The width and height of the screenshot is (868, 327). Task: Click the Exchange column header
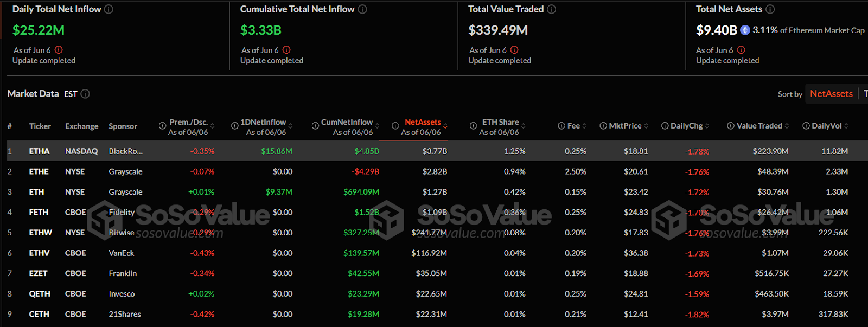[82, 126]
